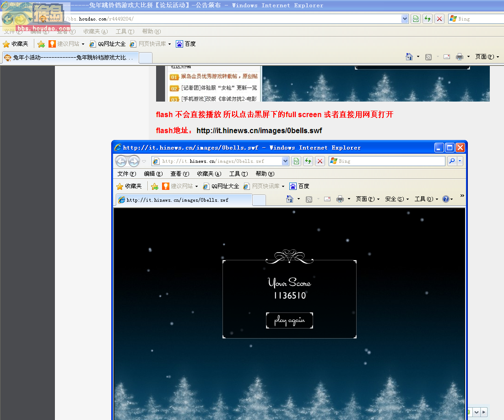Open 收藏夹(A) menu in 0bells.swf window

(x=209, y=174)
